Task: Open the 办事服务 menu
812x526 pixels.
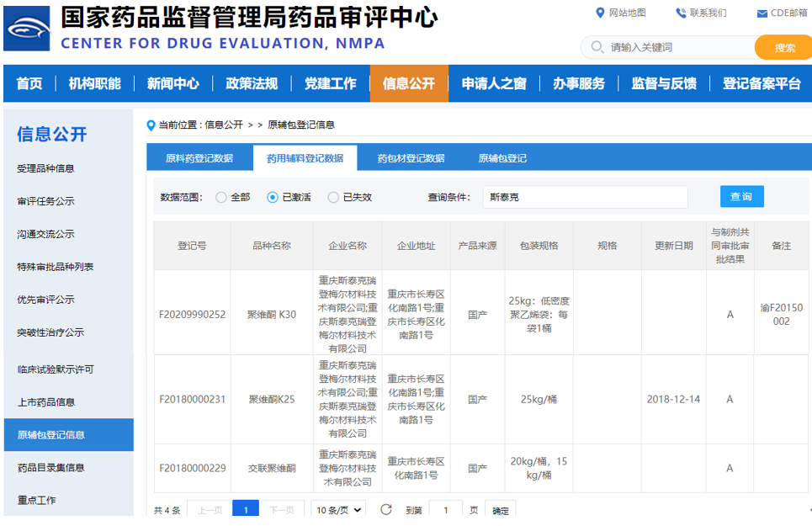Action: [579, 83]
